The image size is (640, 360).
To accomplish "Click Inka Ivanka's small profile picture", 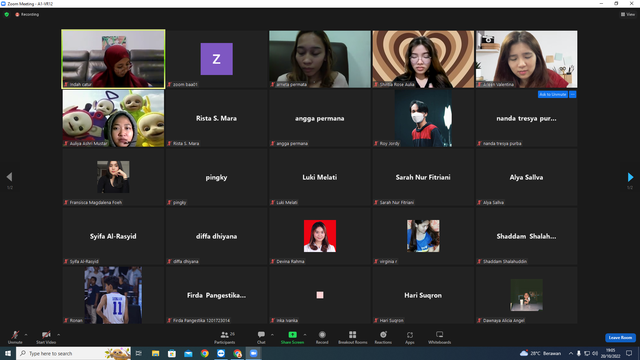I will [x=320, y=295].
